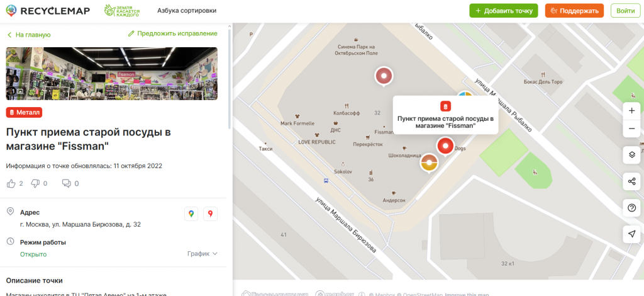Click the photo count gallery icon
Image resolution: width=644 pixels, height=296 pixels.
[x=16, y=91]
